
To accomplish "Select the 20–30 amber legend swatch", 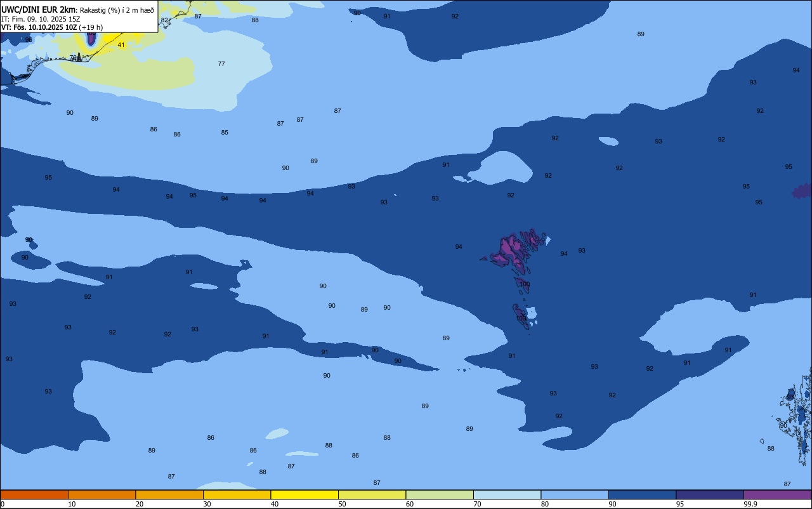I will (169, 494).
